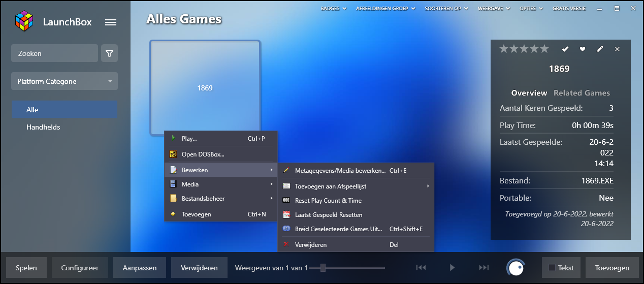The image size is (644, 284).
Task: Click the Spelen button
Action: click(26, 268)
